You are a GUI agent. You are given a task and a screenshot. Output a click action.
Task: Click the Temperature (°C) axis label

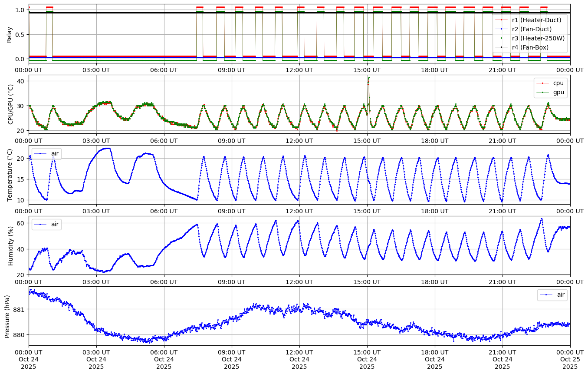10,175
